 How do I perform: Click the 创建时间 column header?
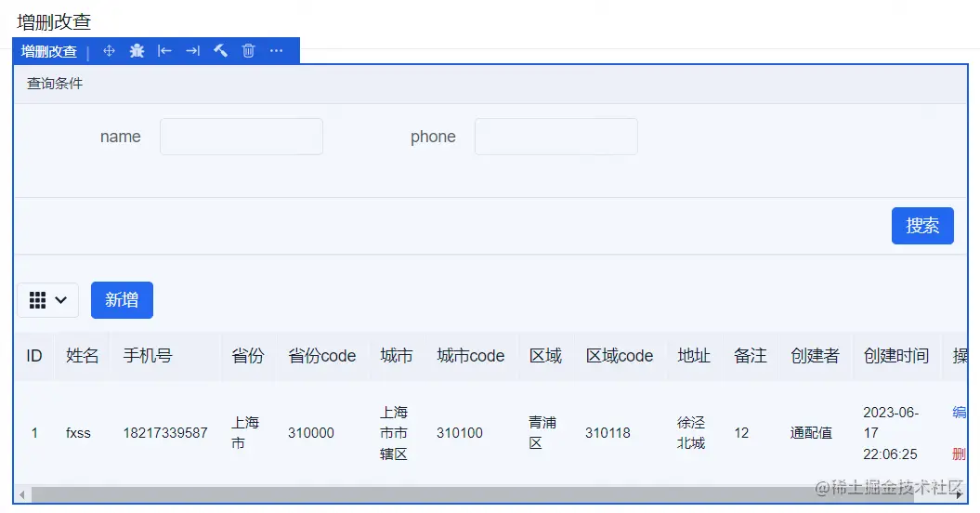896,356
